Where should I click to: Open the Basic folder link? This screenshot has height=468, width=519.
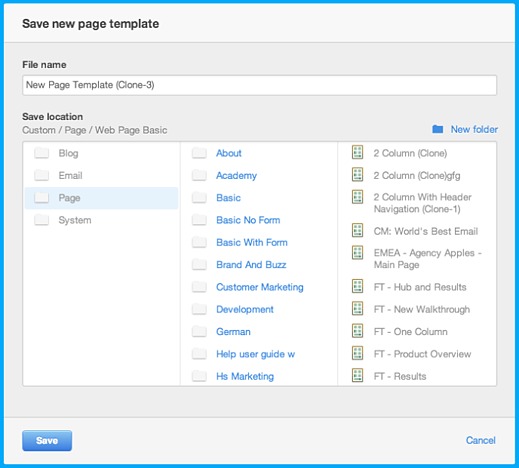(x=228, y=198)
